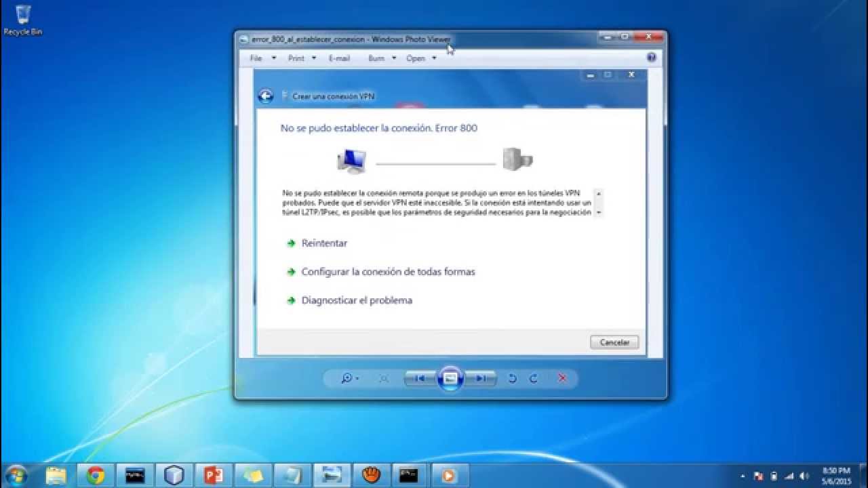Rotate the picture counterclockwise
The height and width of the screenshot is (488, 868).
[513, 378]
